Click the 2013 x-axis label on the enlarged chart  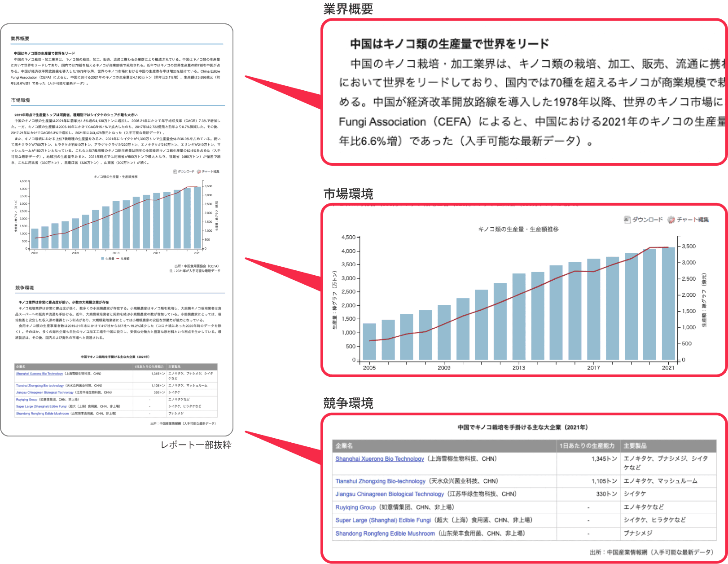(x=519, y=368)
